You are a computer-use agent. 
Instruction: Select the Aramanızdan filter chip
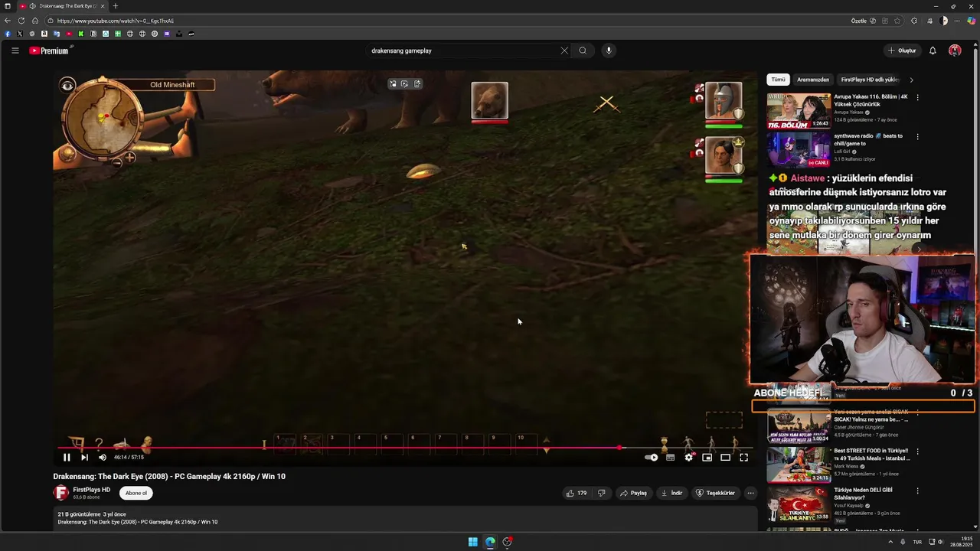[813, 80]
